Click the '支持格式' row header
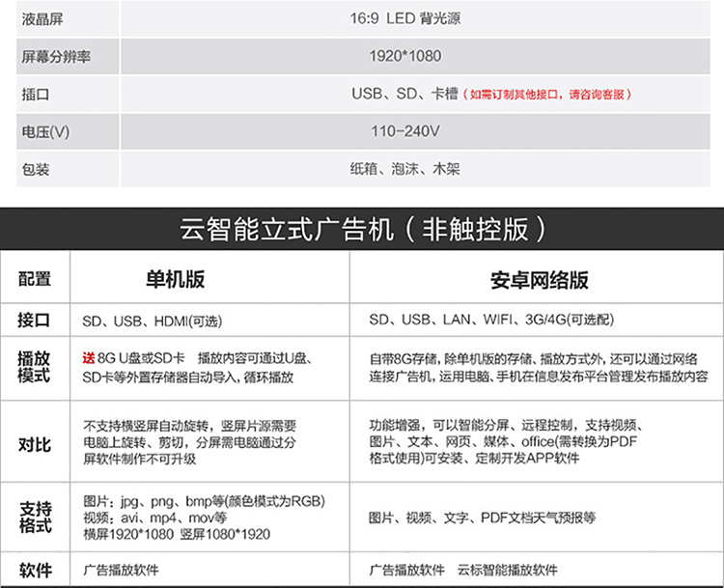The height and width of the screenshot is (588, 724). (36, 518)
